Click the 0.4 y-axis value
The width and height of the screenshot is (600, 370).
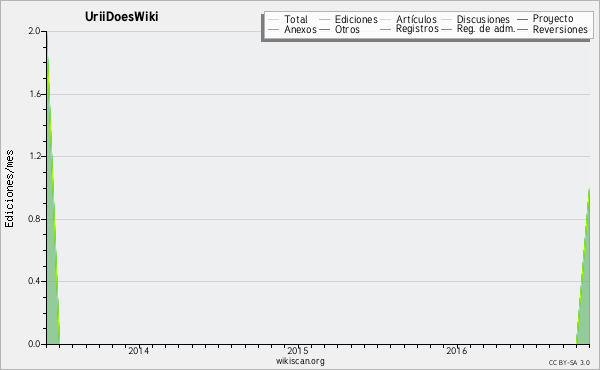coord(34,281)
